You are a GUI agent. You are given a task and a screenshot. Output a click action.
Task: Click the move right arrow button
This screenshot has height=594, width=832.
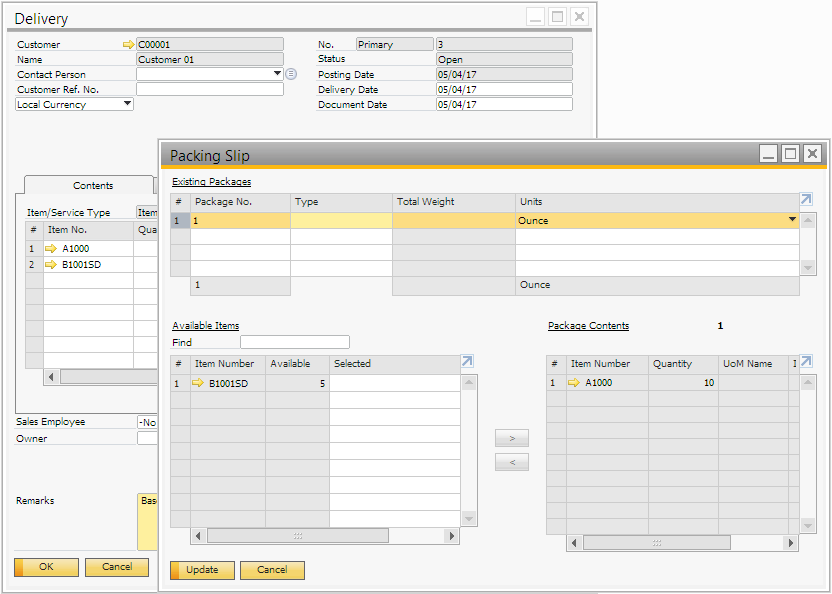pyautogui.click(x=512, y=439)
